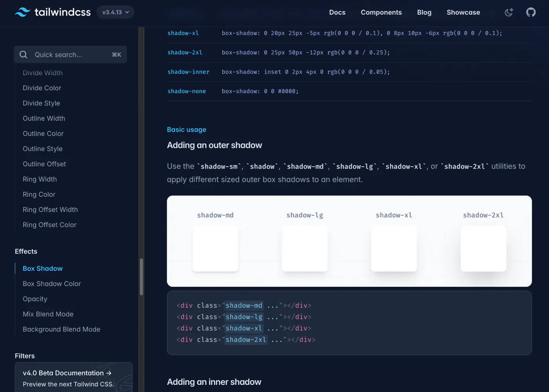Open the v3.4.13 version dropdown
Screen dimensions: 549x392
pyautogui.click(x=115, y=12)
